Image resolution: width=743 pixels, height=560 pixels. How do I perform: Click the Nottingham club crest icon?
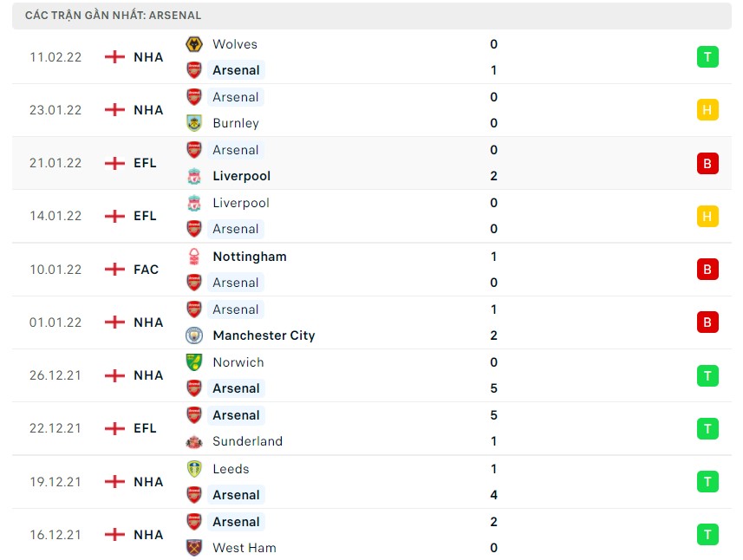(x=194, y=257)
